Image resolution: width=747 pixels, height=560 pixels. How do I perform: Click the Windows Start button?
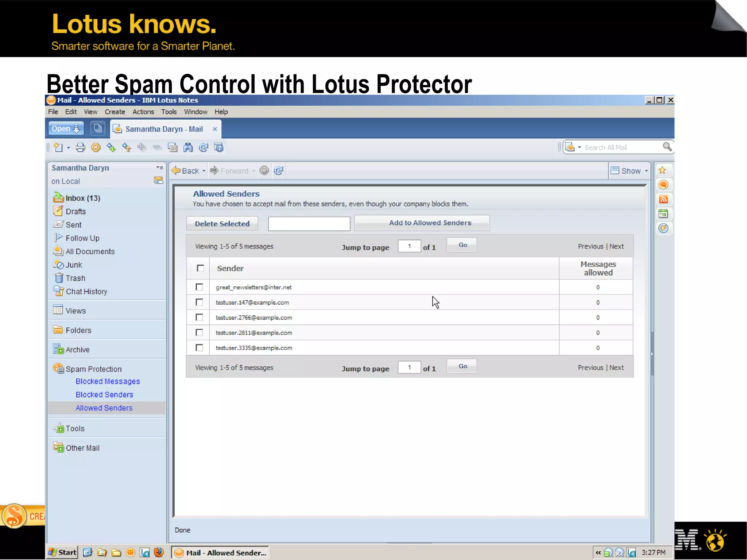pyautogui.click(x=62, y=552)
